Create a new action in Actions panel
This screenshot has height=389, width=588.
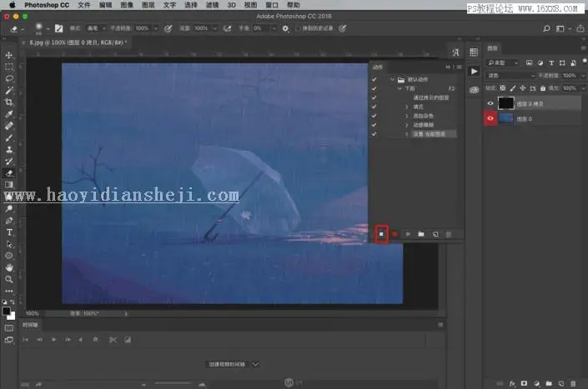click(x=435, y=234)
